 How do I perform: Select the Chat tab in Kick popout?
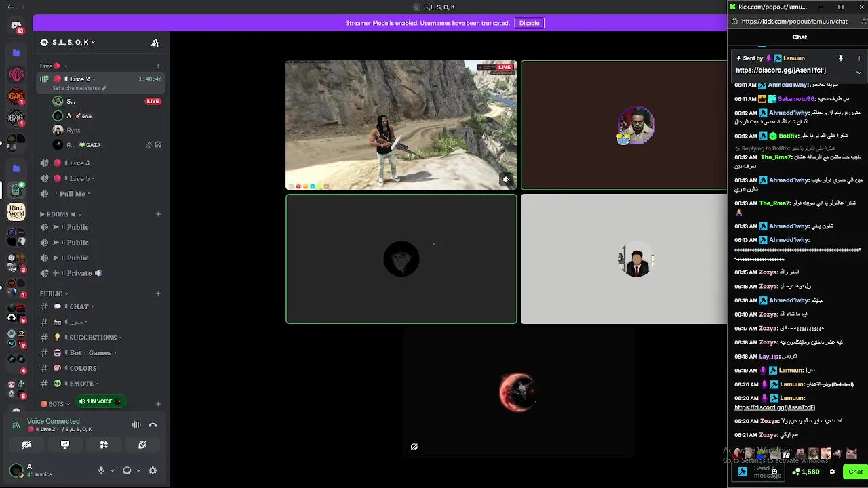point(800,37)
